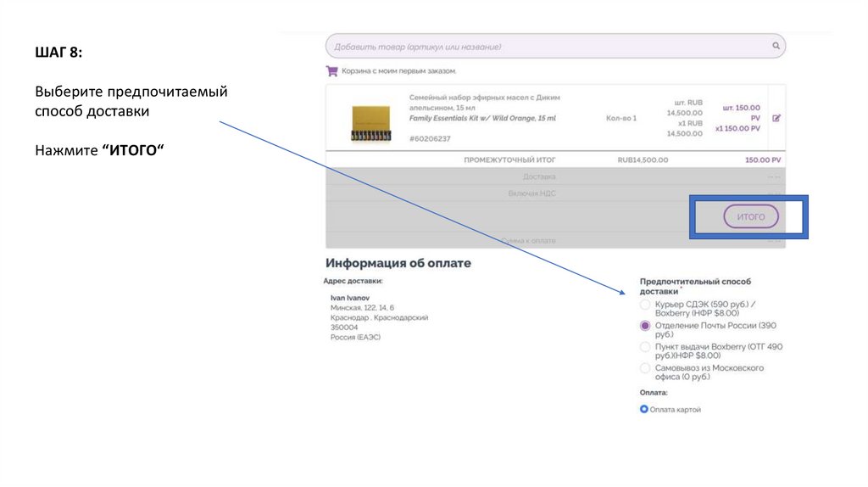Click 'Сумма к оплате' row label
The width and height of the screenshot is (868, 487).
[x=528, y=240]
